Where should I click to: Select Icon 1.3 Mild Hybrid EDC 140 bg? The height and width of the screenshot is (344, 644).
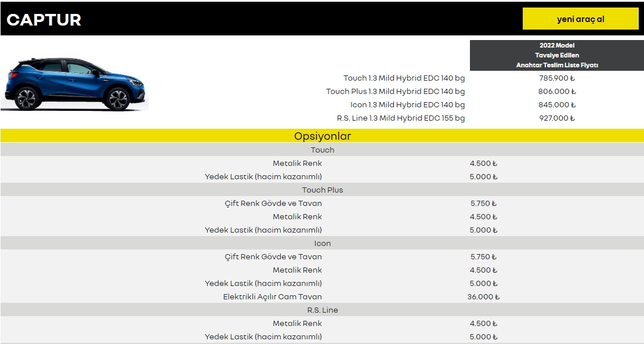coord(407,105)
